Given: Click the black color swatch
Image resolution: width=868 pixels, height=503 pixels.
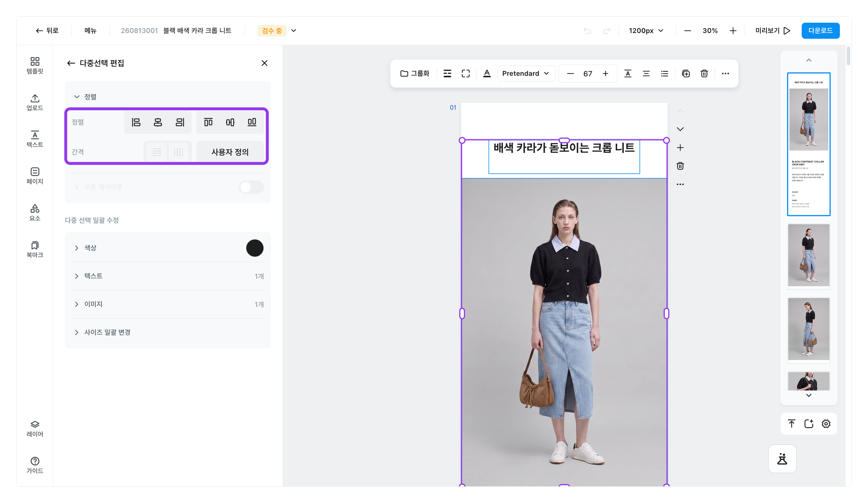Looking at the screenshot, I should pyautogui.click(x=255, y=248).
